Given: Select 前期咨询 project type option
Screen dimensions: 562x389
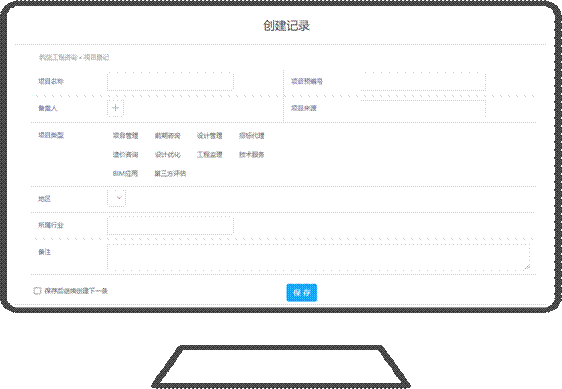Looking at the screenshot, I should [x=167, y=136].
